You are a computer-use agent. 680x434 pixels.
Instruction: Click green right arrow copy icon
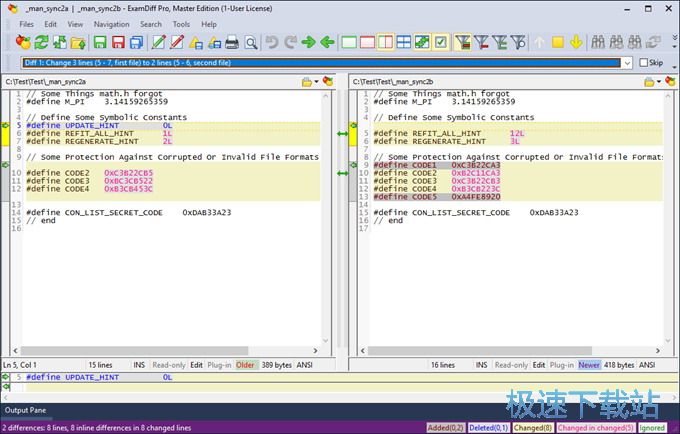coord(310,43)
